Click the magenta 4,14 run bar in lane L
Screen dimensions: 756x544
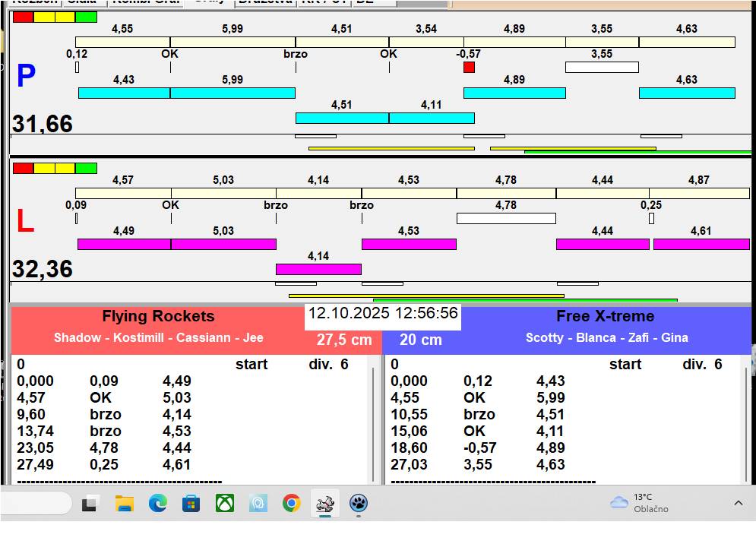click(318, 269)
